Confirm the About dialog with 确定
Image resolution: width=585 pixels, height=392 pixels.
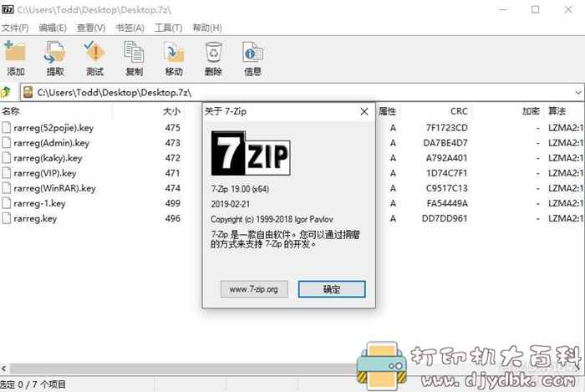coord(332,289)
